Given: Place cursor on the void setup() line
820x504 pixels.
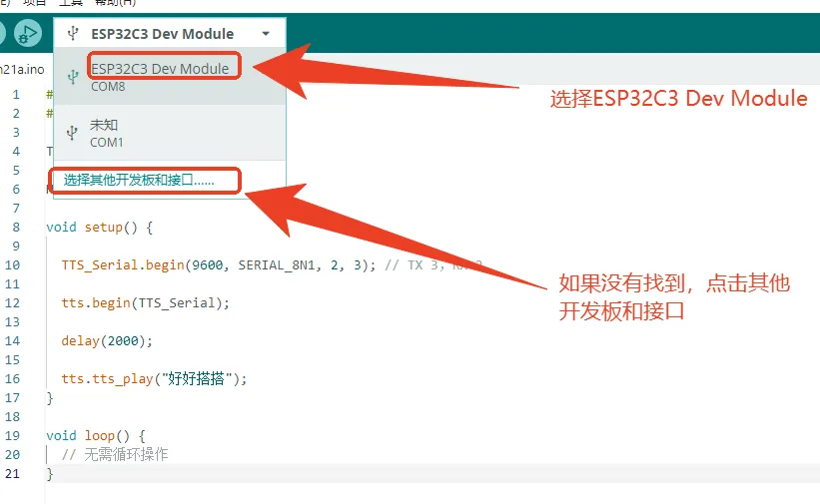Looking at the screenshot, I should point(99,227).
